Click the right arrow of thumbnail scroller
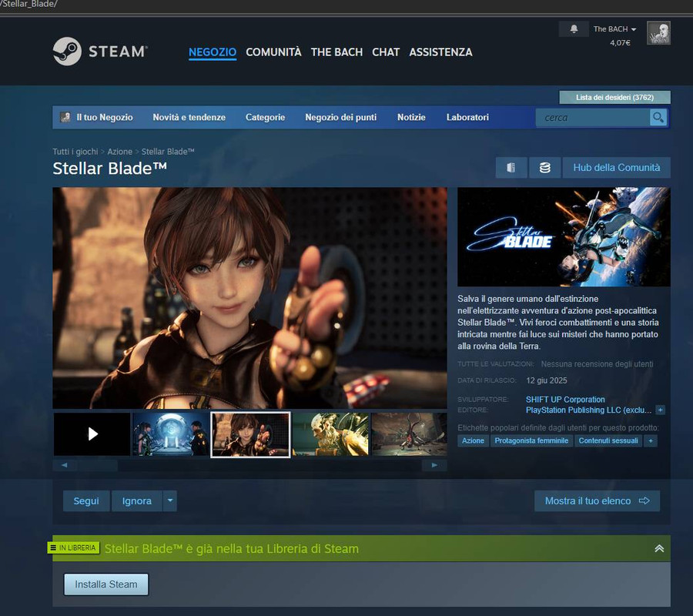 point(434,465)
